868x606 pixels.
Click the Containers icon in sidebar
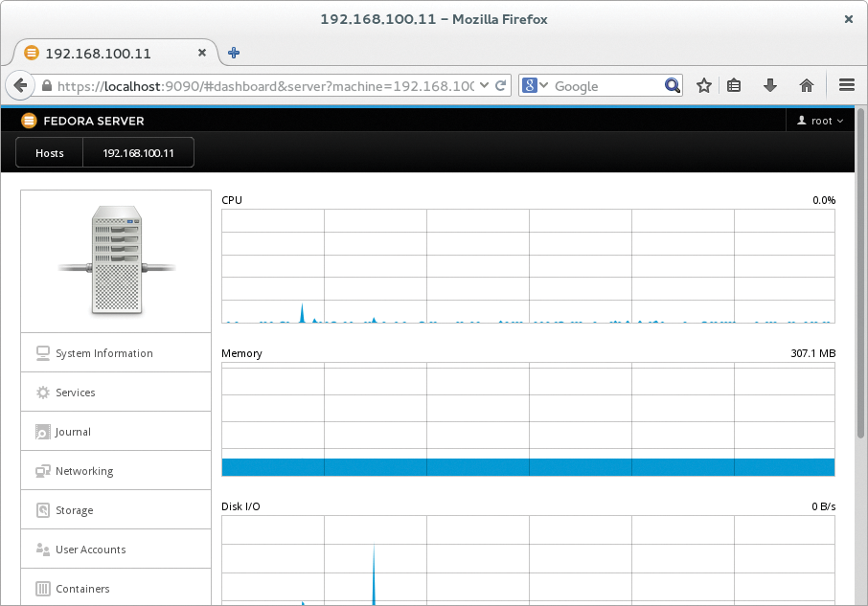42,589
